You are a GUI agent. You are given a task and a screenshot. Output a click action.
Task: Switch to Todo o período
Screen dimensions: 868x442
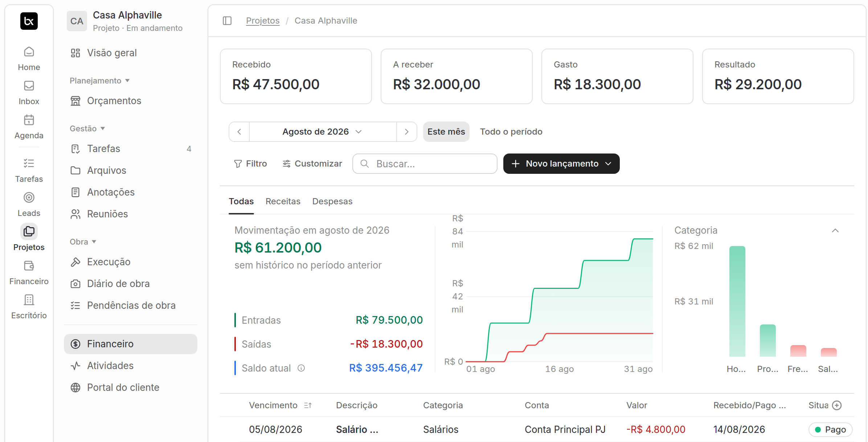click(x=511, y=132)
